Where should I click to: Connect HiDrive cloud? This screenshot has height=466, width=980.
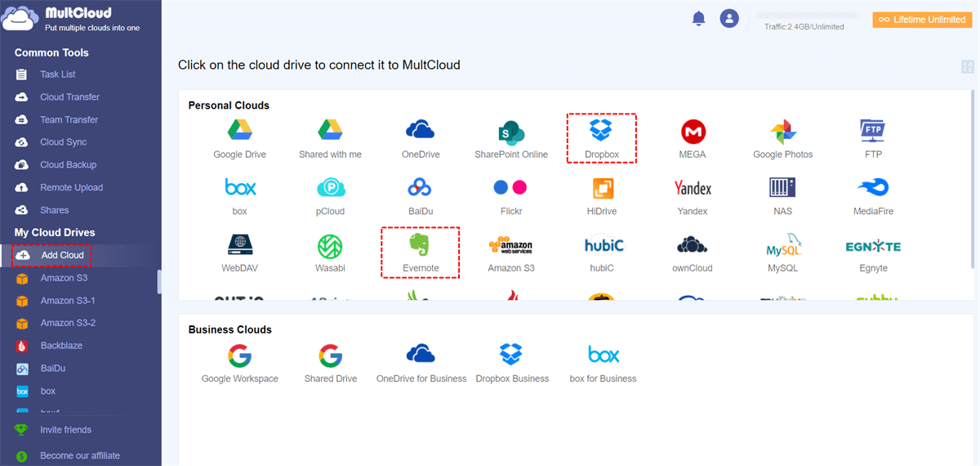click(x=602, y=195)
